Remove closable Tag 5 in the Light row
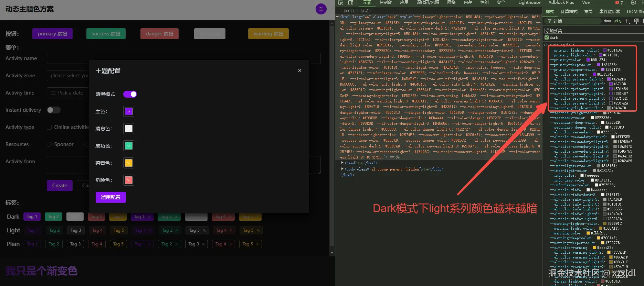 (258, 230)
